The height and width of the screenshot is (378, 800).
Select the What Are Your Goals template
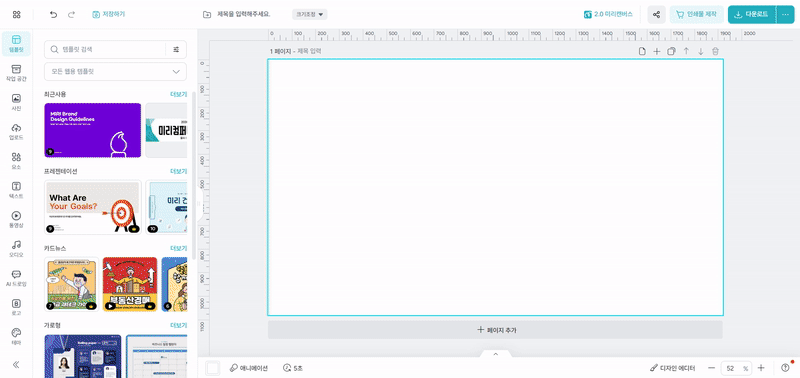point(93,207)
